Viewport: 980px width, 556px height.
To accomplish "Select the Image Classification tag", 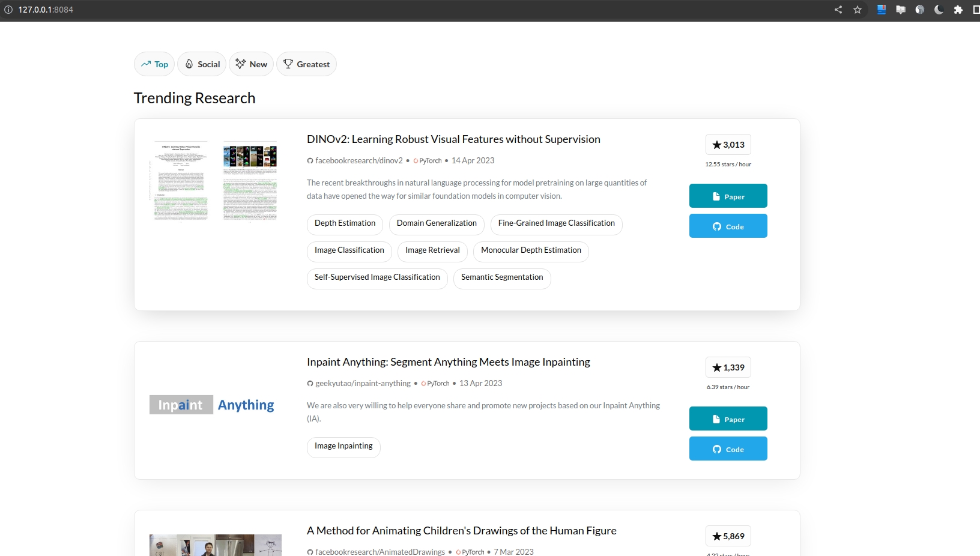I will coord(349,250).
